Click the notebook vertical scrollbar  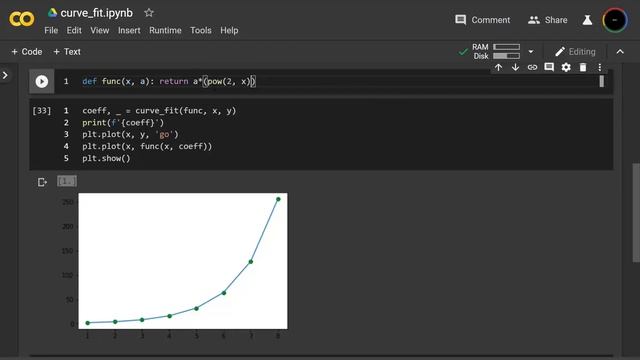636,212
